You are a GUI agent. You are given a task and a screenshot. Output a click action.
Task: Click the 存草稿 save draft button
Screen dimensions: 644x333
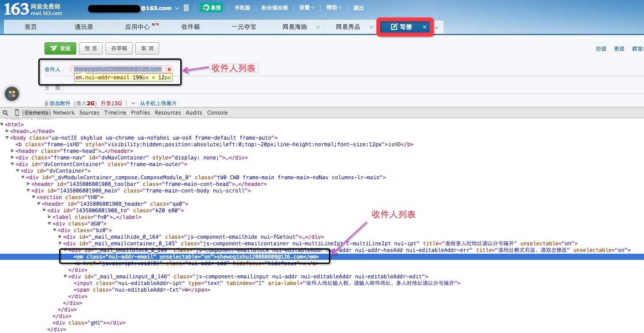[x=119, y=48]
